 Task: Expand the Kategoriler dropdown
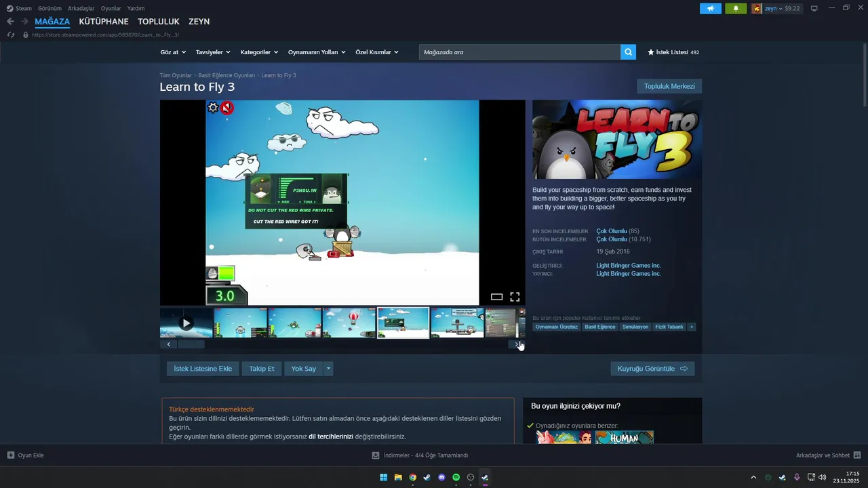tap(259, 52)
